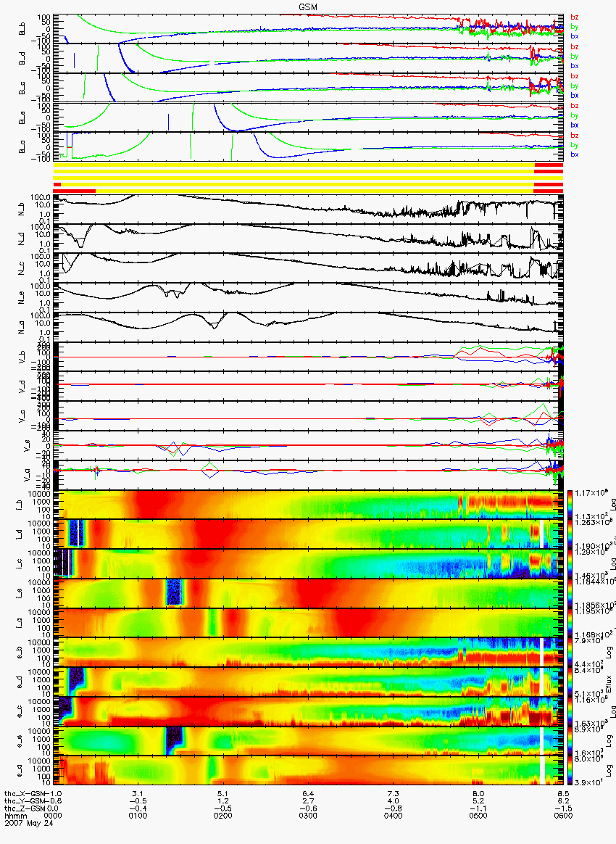The width and height of the screenshot is (616, 844).
Task: Click the bz legend of panel B_b
Action: point(575,17)
